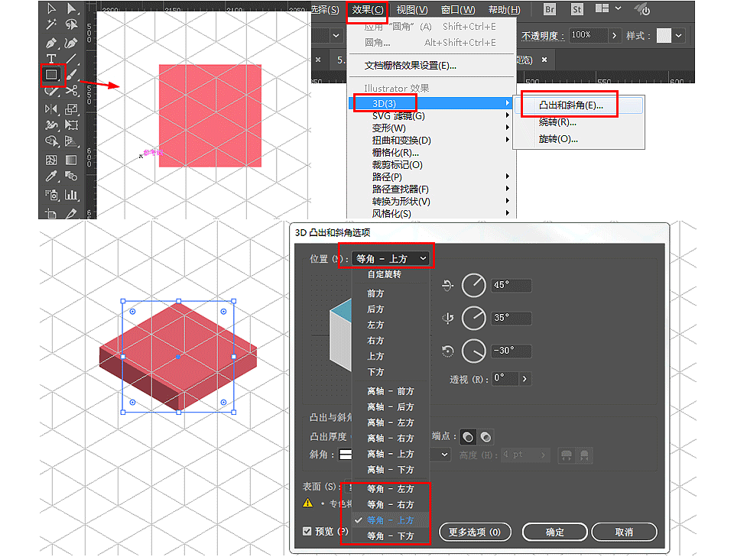Click the arrange documents layout icon
The image size is (734, 560).
pos(602,8)
